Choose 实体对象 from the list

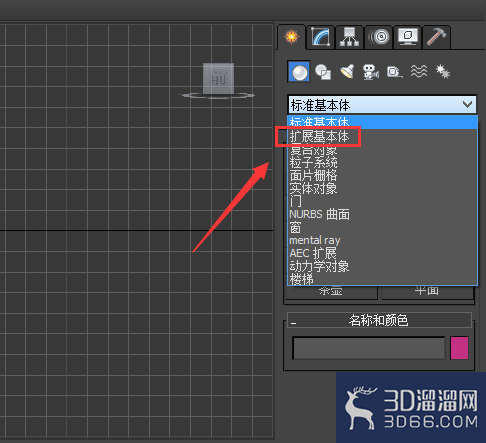tap(382, 188)
